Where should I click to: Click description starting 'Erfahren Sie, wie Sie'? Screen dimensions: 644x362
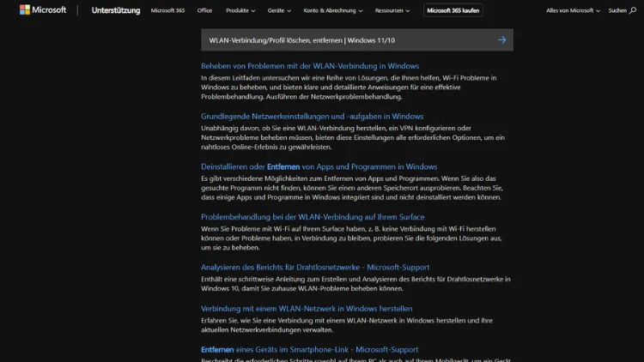347,325
